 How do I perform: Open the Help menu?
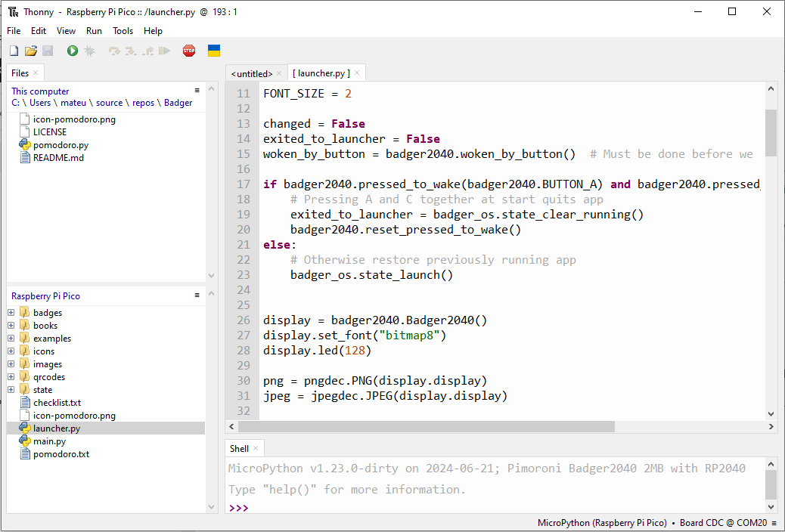pos(154,31)
